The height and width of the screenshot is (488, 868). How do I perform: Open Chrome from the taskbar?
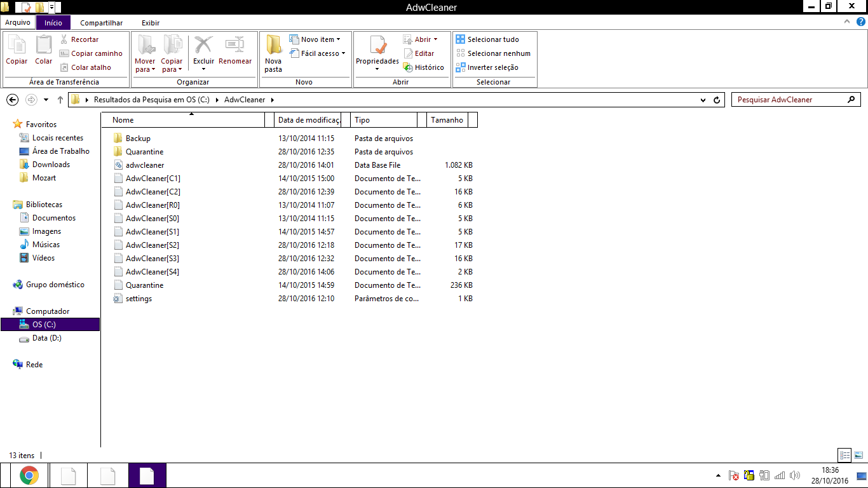(29, 475)
